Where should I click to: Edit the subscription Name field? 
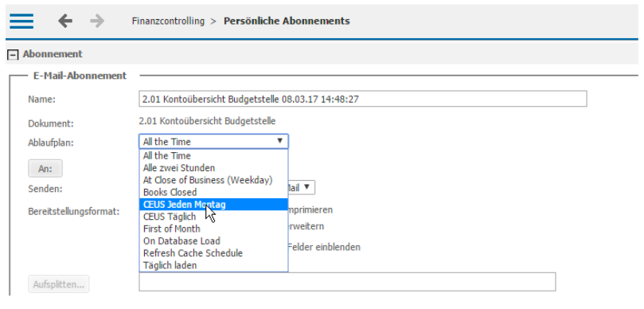tap(363, 99)
